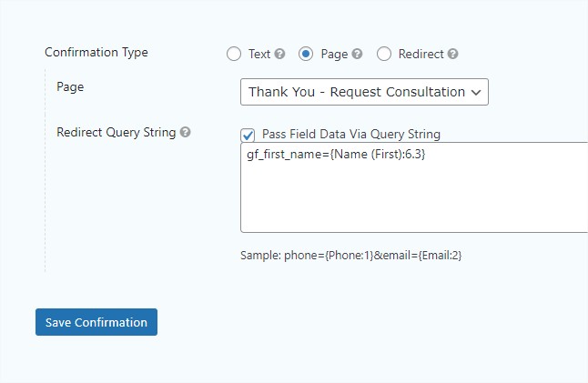Click the Pass Field Data Via Query String label
The height and width of the screenshot is (383, 588).
click(350, 134)
